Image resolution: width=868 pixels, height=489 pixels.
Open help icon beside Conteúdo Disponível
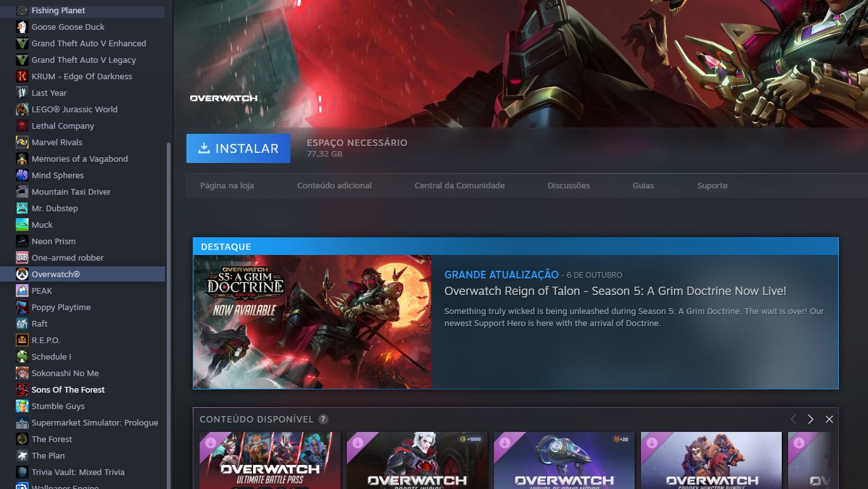pyautogui.click(x=323, y=419)
